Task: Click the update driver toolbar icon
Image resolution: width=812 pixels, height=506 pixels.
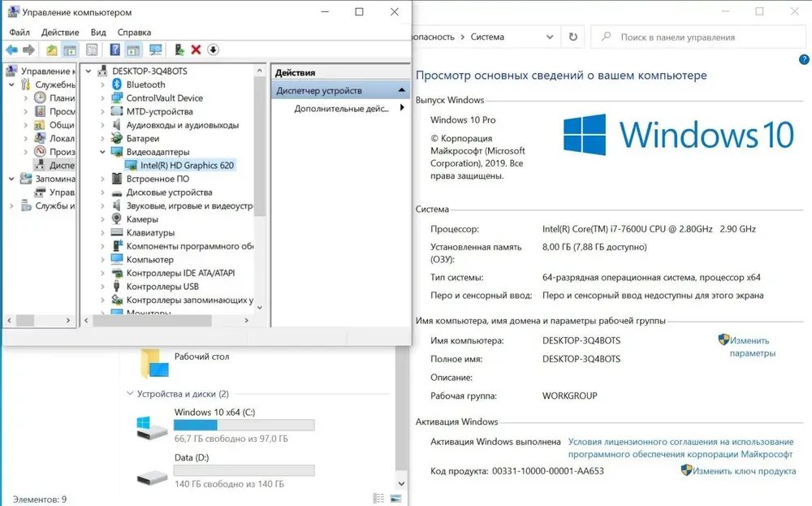Action: pyautogui.click(x=179, y=50)
